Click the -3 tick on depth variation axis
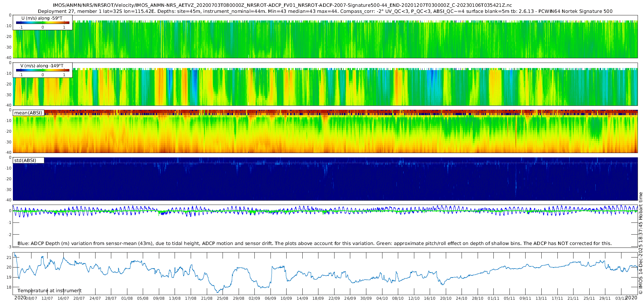 point(10,247)
